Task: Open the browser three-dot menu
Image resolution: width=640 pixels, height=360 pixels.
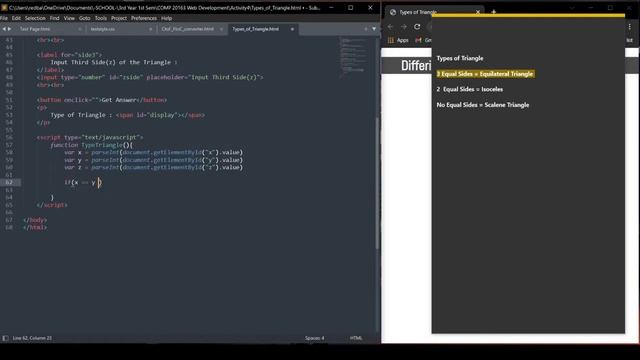Action: click(630, 27)
